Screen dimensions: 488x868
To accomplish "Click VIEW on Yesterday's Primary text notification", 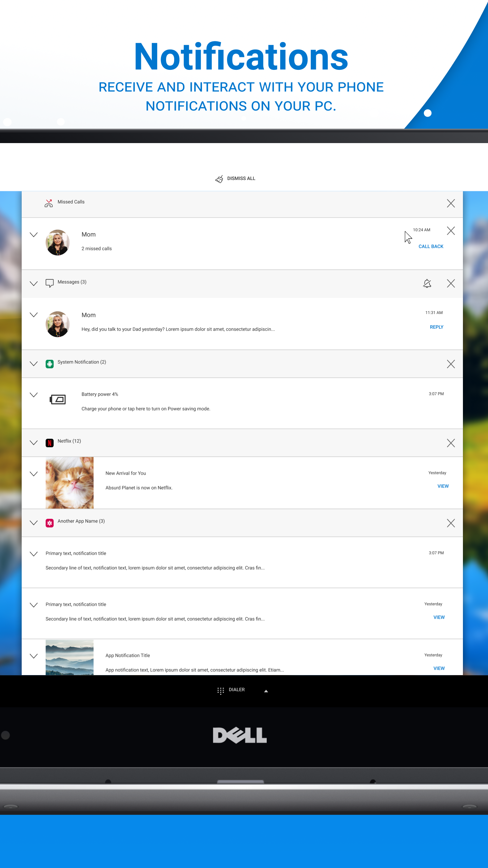I will click(439, 617).
